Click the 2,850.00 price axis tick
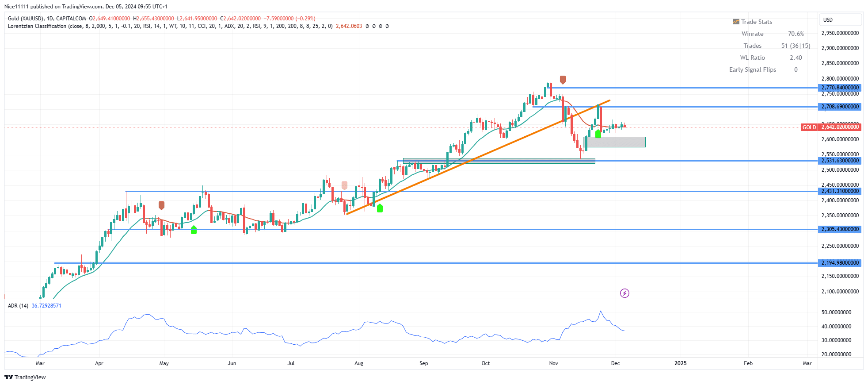 (x=840, y=63)
